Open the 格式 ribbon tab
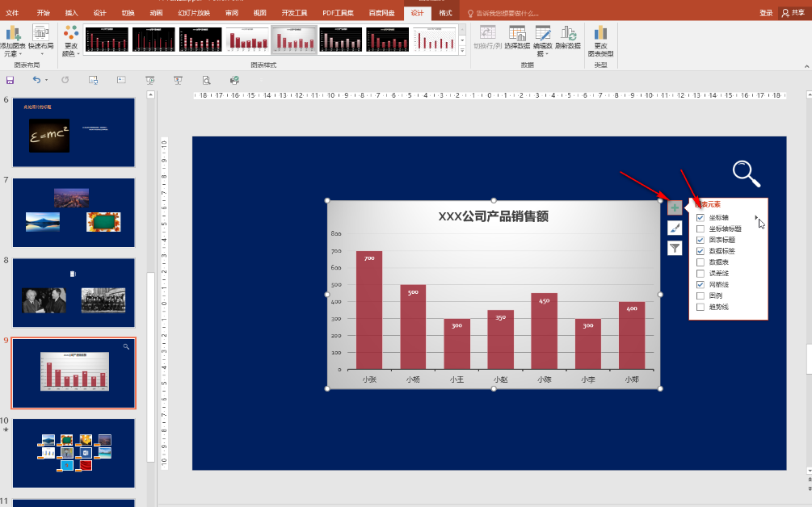The width and height of the screenshot is (812, 507). pos(445,13)
